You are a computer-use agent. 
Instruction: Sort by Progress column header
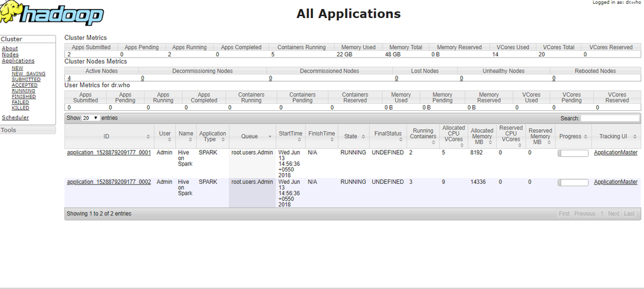pos(573,136)
